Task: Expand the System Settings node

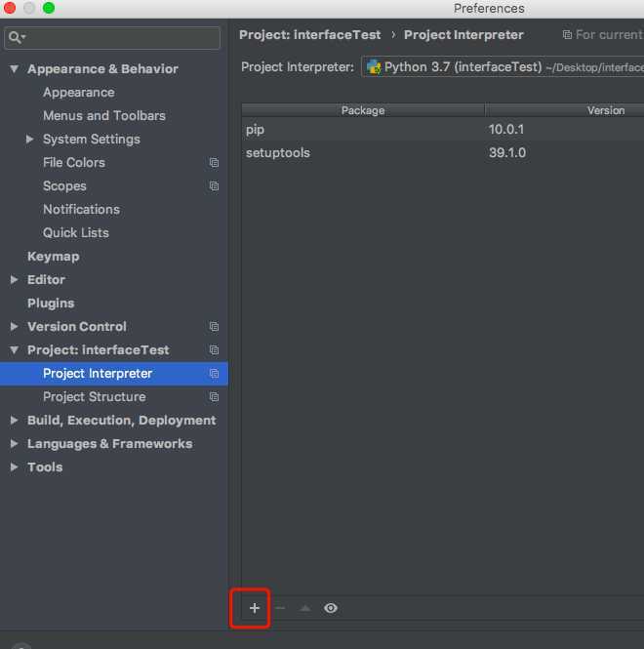Action: point(29,139)
